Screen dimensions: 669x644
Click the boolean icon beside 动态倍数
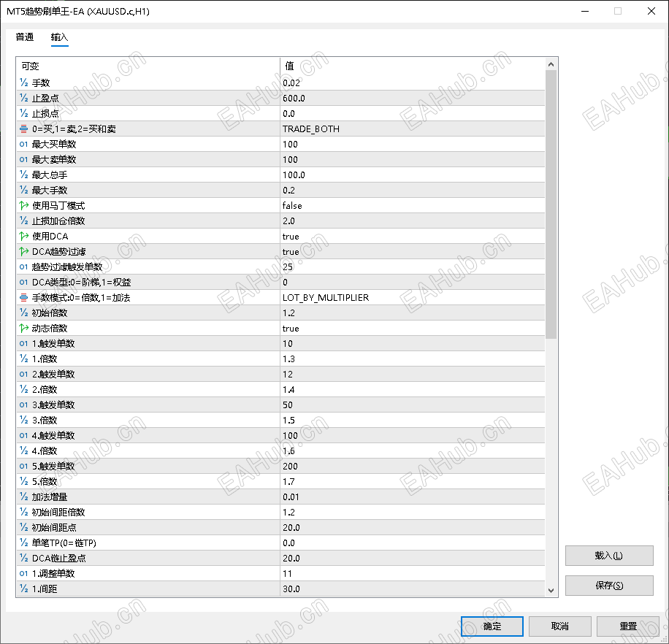tap(24, 329)
